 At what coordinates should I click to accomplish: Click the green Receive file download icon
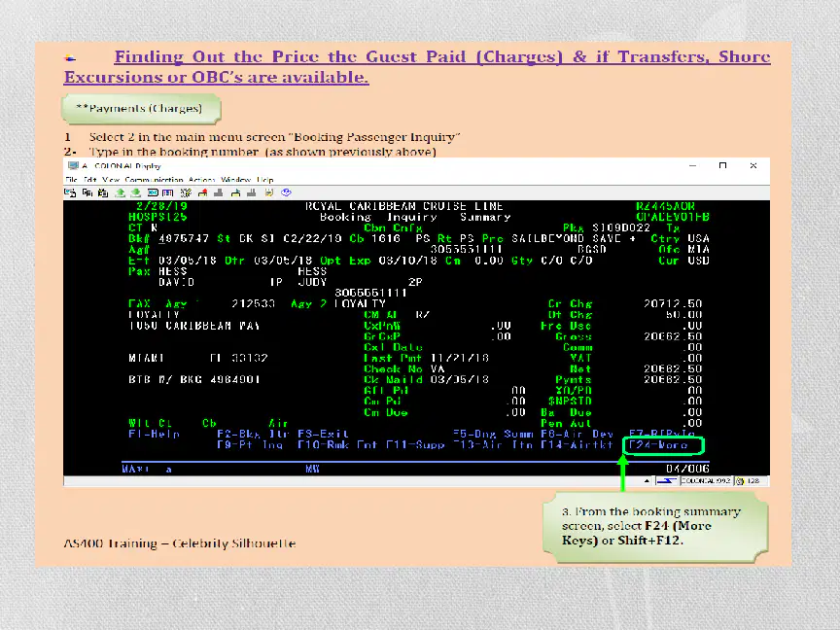pyautogui.click(x=136, y=192)
